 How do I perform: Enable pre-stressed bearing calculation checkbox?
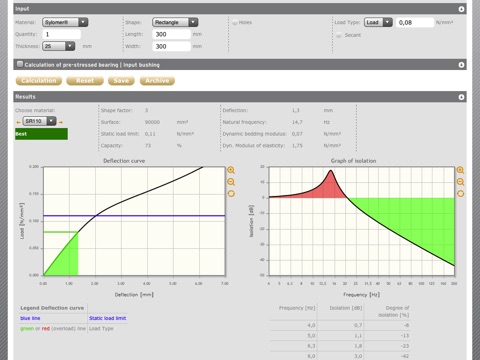tap(20, 64)
